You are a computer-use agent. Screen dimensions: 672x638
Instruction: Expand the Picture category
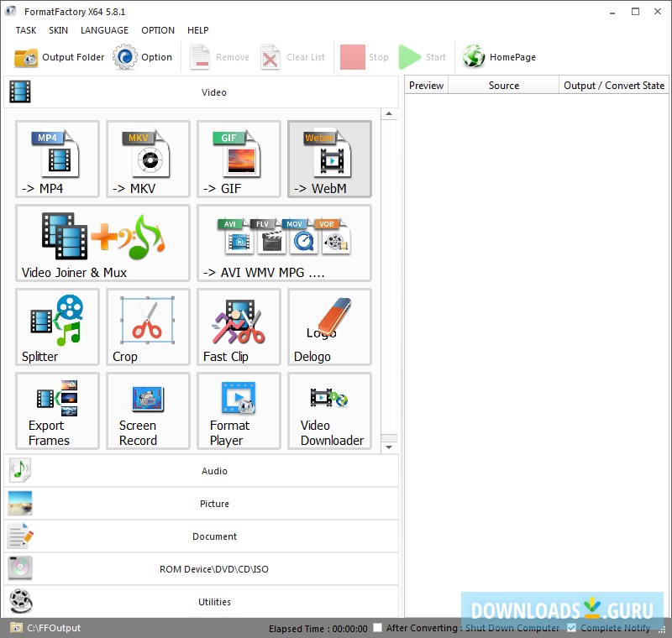201,504
